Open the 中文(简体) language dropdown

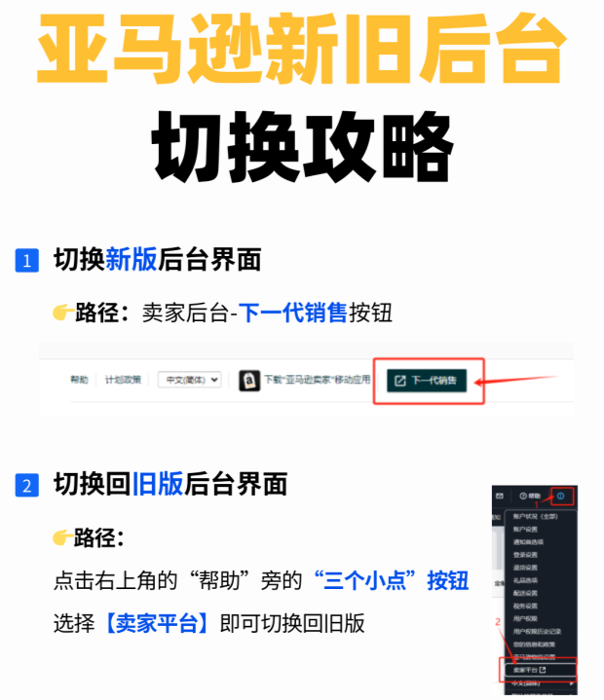pos(189,380)
